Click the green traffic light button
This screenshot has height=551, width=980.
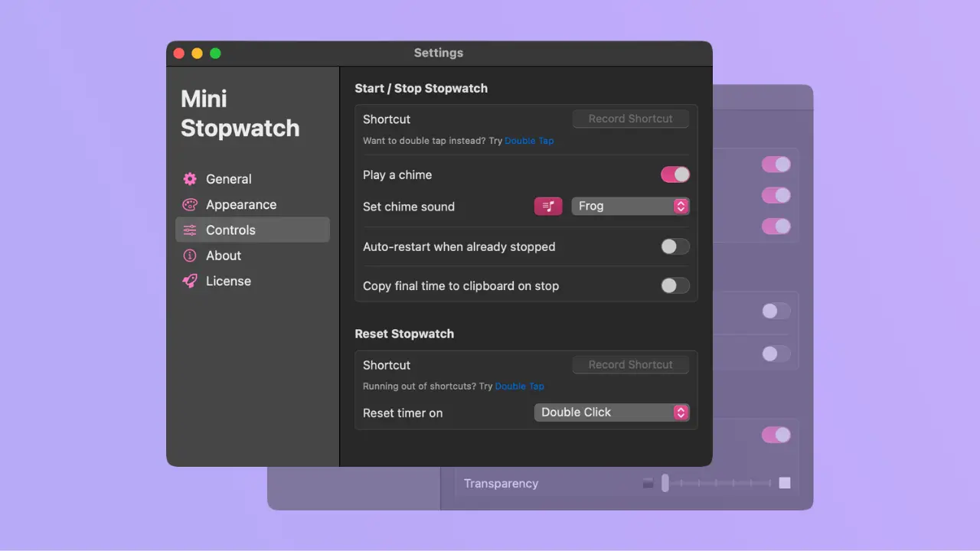(215, 53)
